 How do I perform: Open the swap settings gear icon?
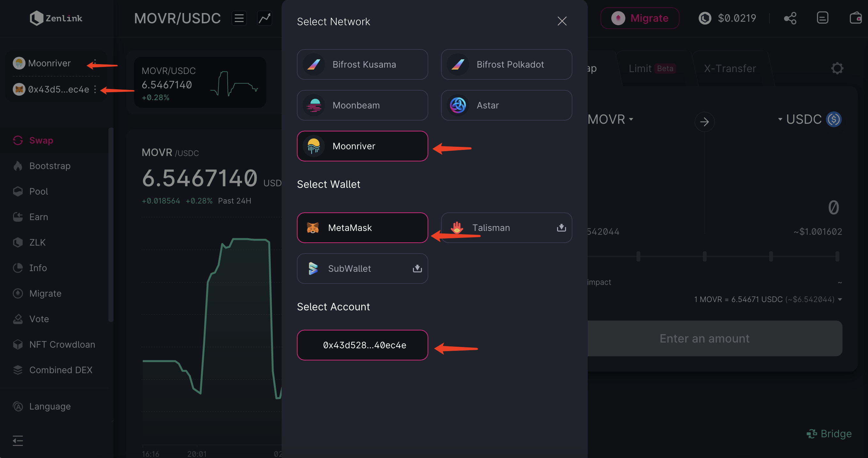coord(837,69)
